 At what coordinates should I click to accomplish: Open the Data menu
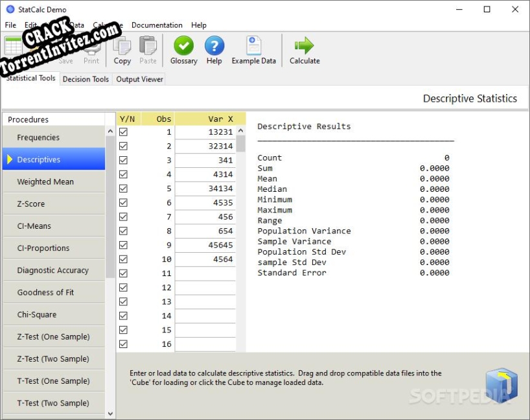pyautogui.click(x=76, y=25)
